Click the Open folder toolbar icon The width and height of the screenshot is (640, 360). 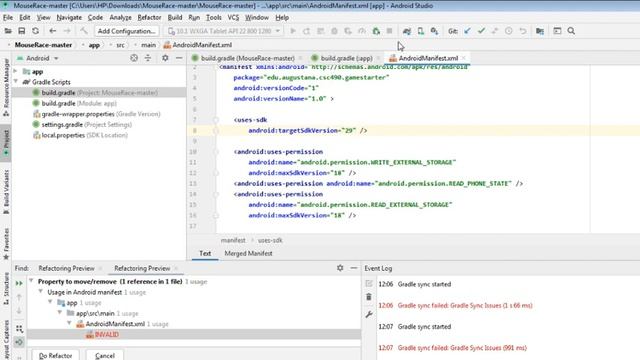click(8, 31)
